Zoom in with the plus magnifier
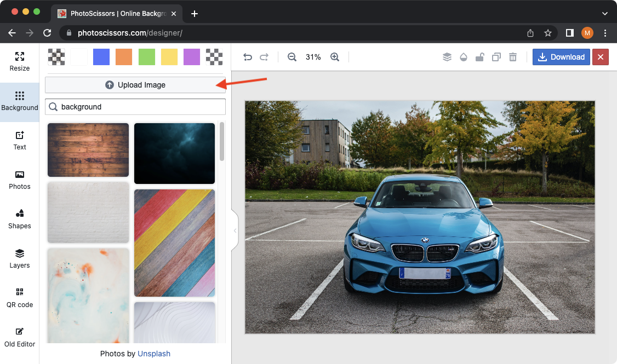Image resolution: width=617 pixels, height=364 pixels. tap(335, 57)
